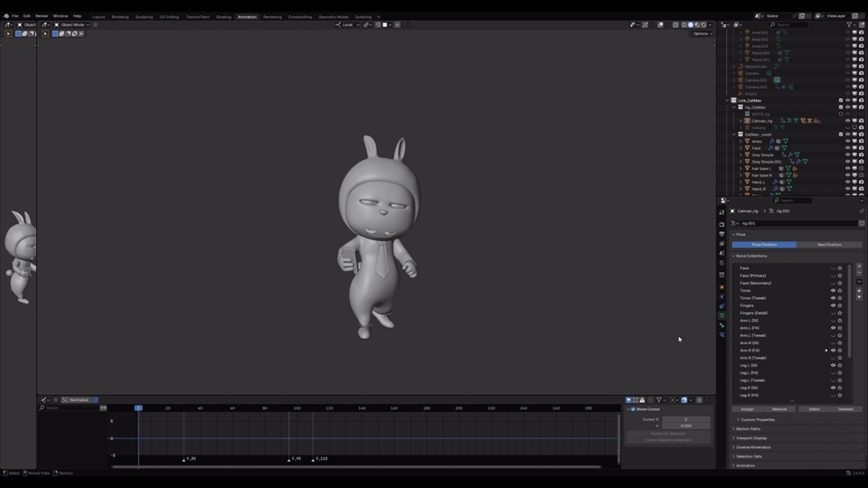Click the Select button under bone collections
Viewport: 868px width, 488px height.
click(814, 409)
